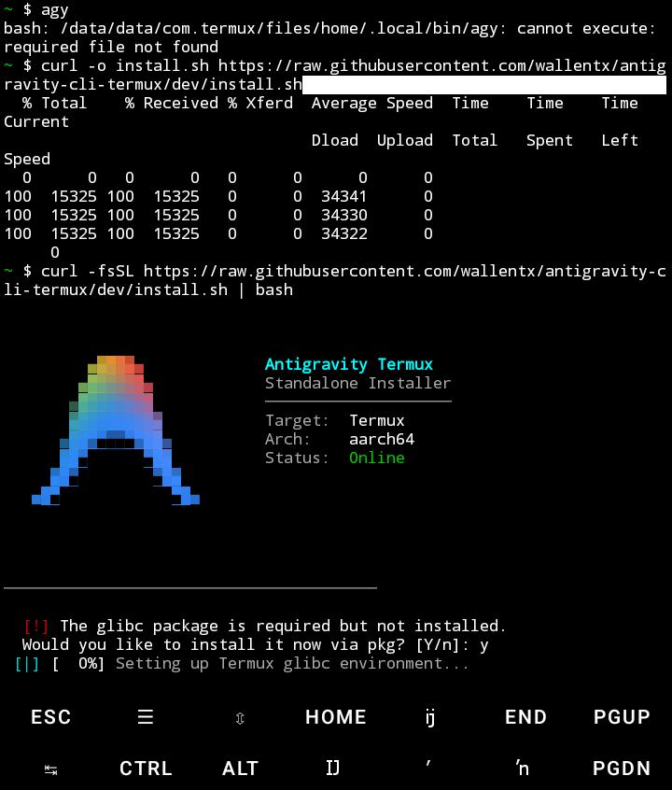Tap the 'n extra key
Viewport: 672px width, 790px height.
click(523, 769)
